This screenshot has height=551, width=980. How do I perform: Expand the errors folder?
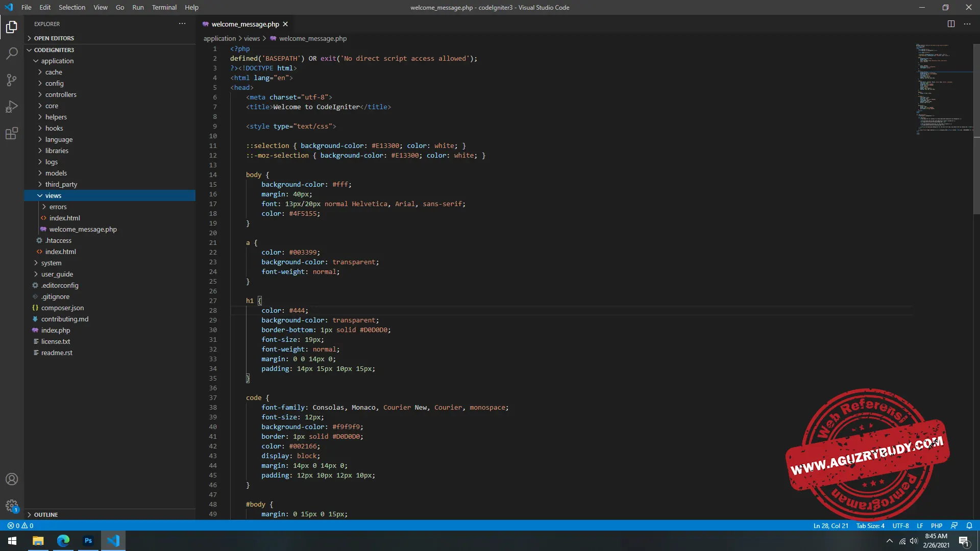[110, 207]
